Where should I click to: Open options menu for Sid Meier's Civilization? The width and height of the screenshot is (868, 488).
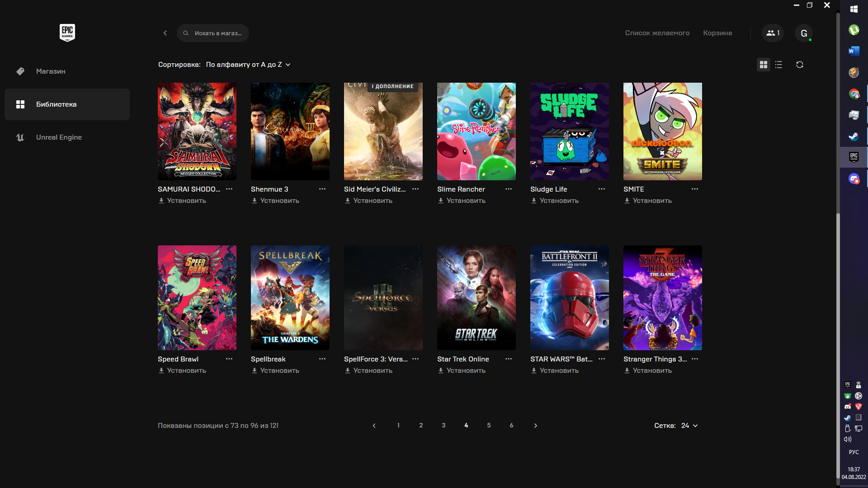tap(415, 189)
